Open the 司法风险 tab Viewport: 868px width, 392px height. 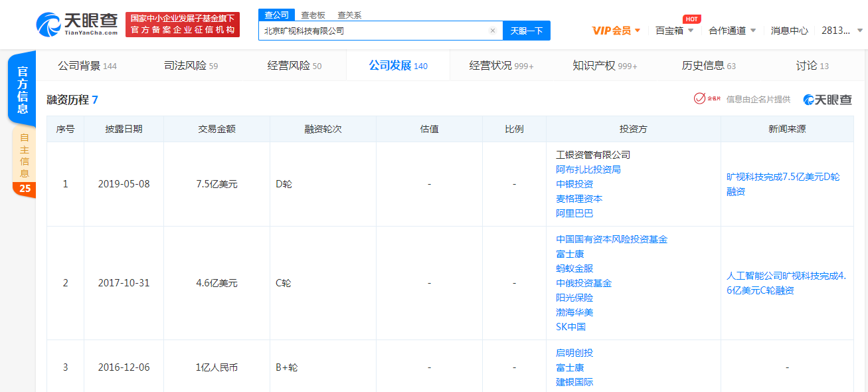pyautogui.click(x=191, y=66)
